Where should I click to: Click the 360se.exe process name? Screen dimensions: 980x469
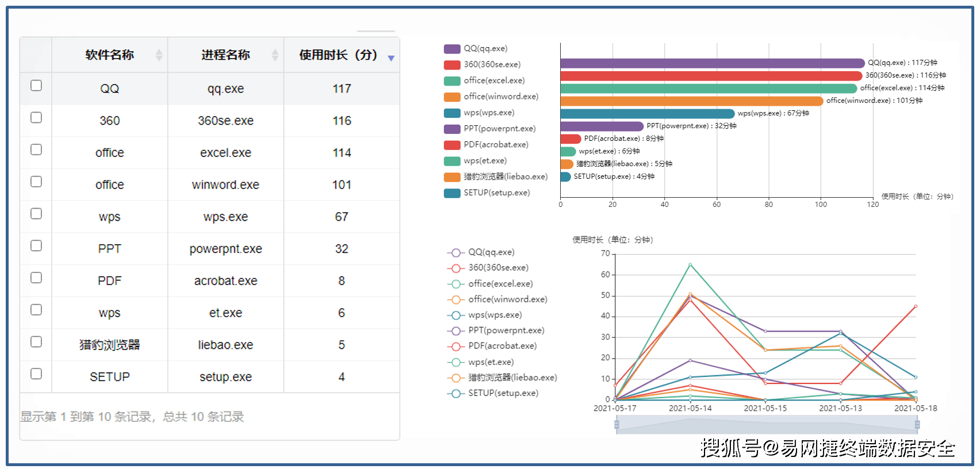pyautogui.click(x=225, y=121)
